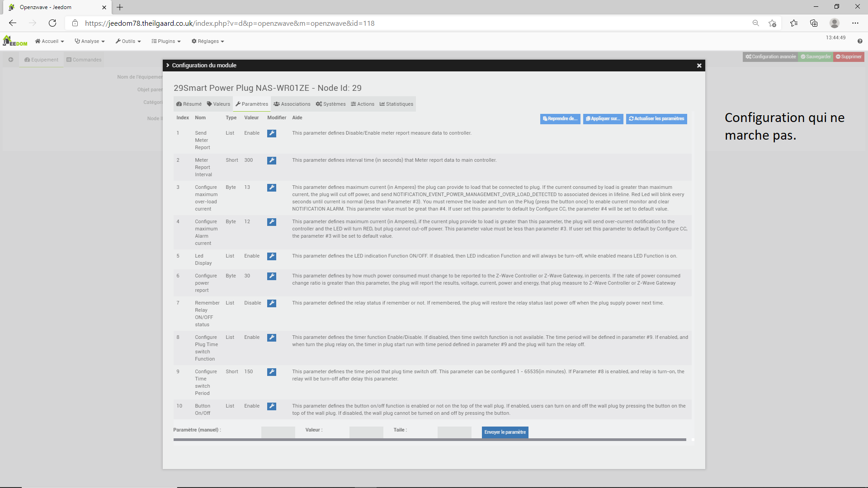Open the Equipement tab behind dialog
868x488 pixels.
point(42,60)
